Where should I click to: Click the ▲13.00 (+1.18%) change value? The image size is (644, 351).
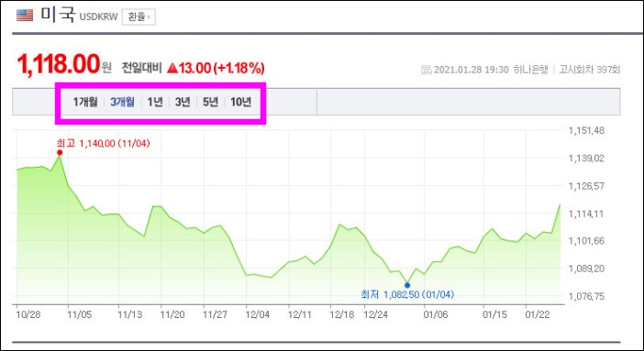[x=216, y=68]
